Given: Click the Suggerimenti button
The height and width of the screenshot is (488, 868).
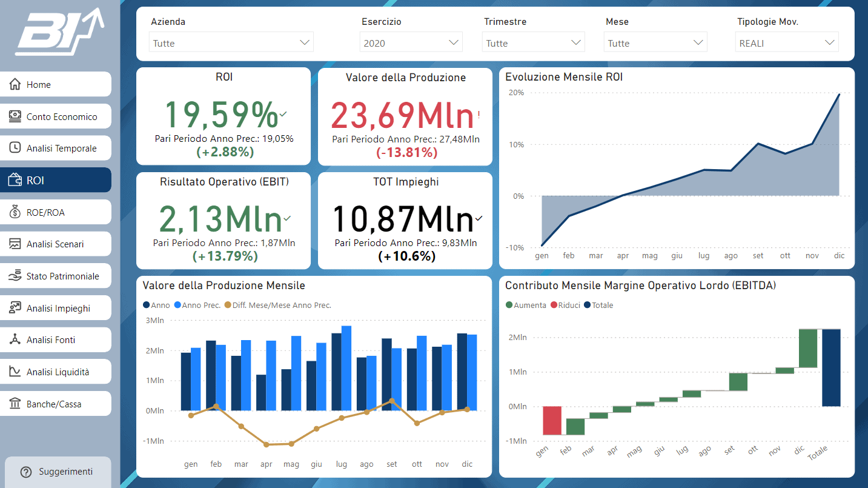Looking at the screenshot, I should click(58, 471).
